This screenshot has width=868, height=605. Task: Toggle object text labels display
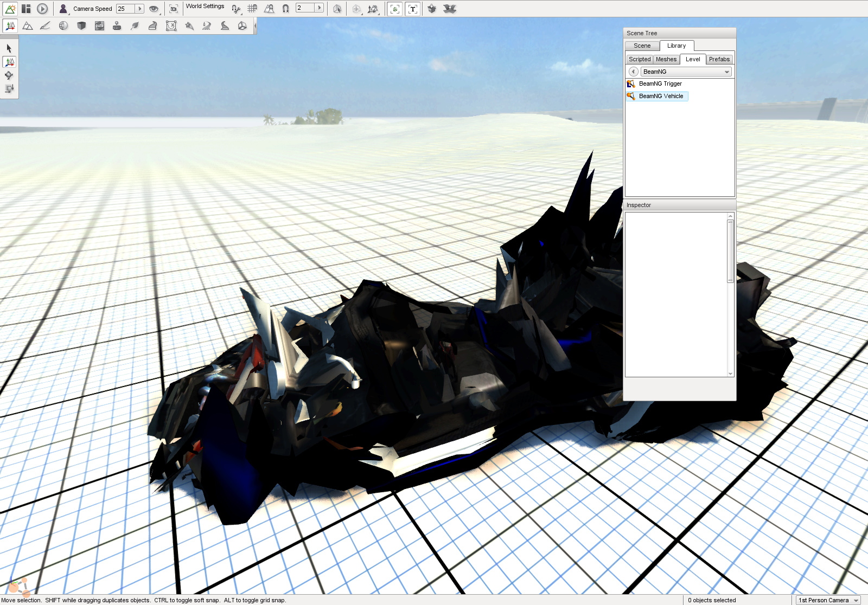pos(413,9)
